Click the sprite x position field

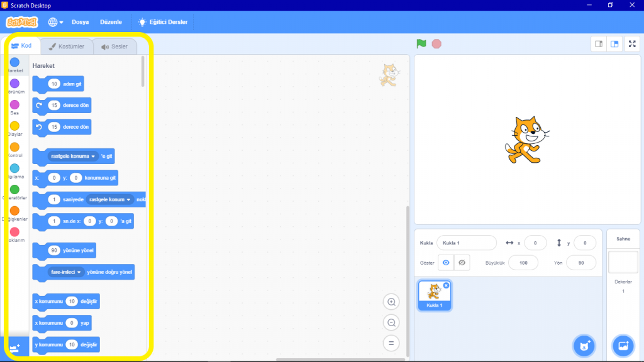[535, 243]
